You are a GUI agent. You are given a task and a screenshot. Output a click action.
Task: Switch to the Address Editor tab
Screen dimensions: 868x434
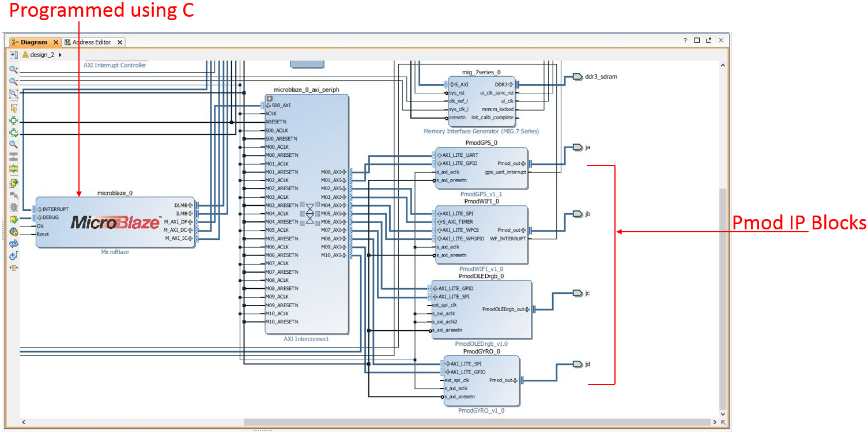click(x=92, y=41)
